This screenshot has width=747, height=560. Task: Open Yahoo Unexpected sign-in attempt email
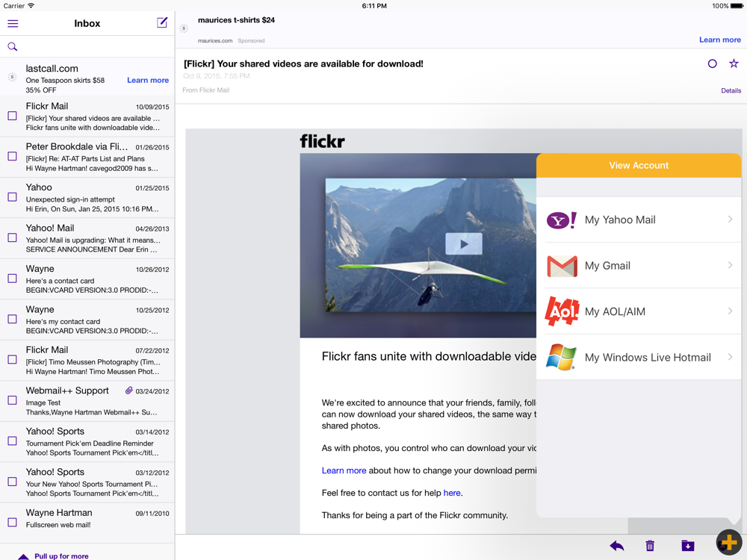coord(87,198)
